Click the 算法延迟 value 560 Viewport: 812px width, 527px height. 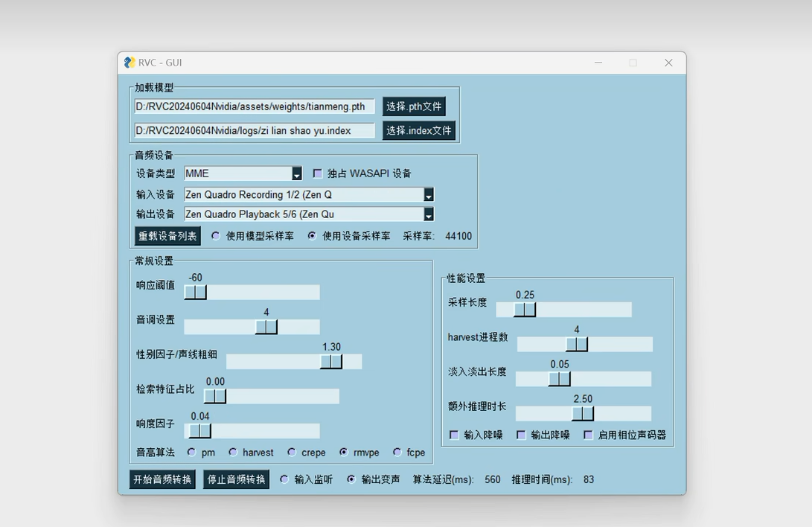[493, 479]
